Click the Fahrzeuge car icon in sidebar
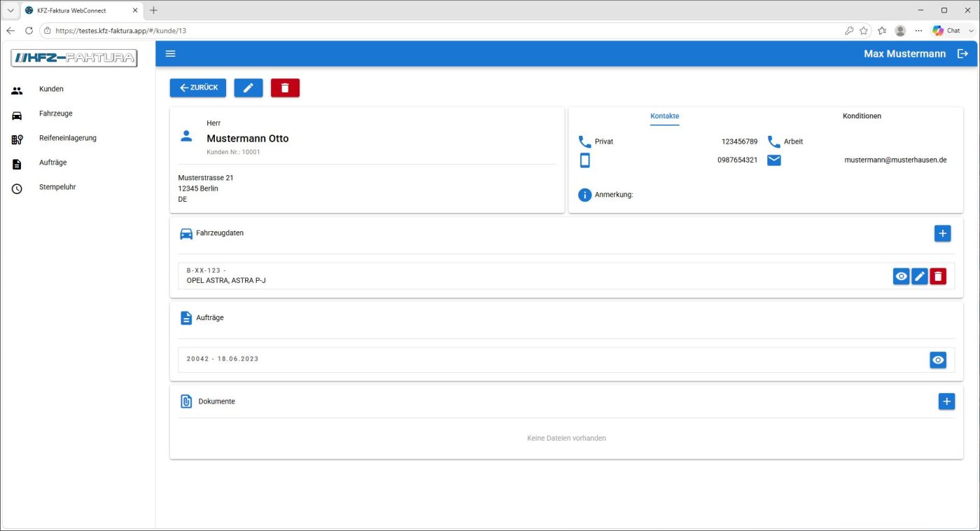 (17, 115)
